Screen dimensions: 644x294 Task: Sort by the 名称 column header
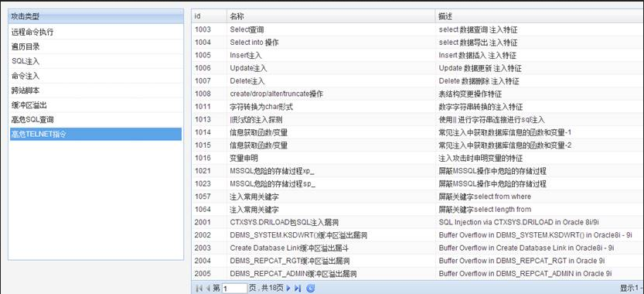(331, 16)
